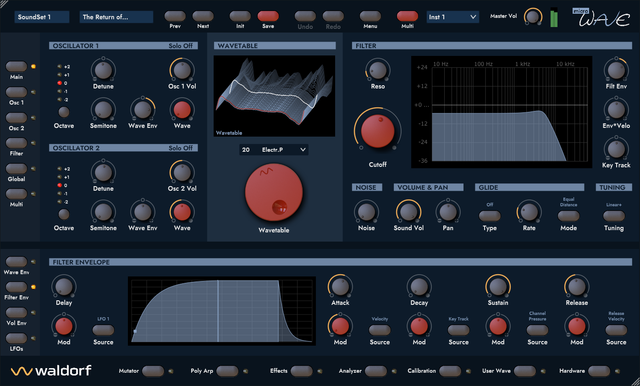The height and width of the screenshot is (386, 640).
Task: Click the filter envelope Release knob
Action: [x=577, y=287]
